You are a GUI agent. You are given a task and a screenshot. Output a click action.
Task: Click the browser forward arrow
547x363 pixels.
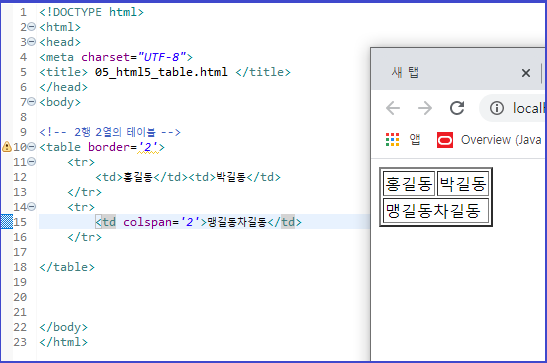point(425,108)
